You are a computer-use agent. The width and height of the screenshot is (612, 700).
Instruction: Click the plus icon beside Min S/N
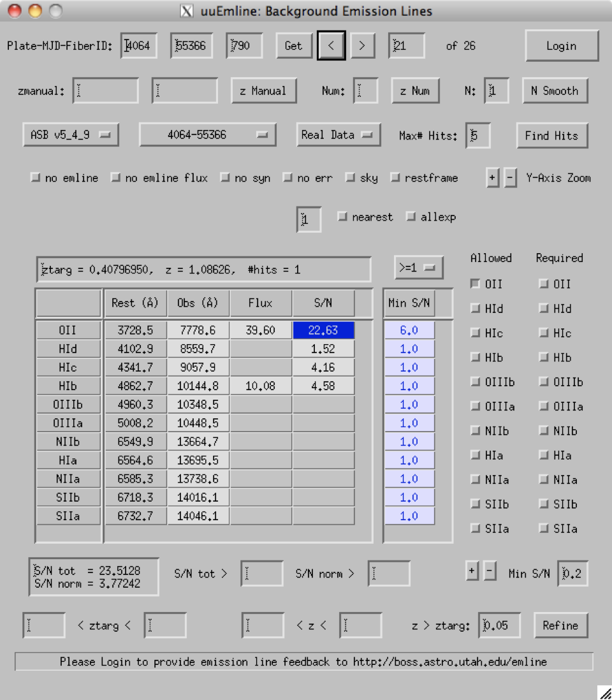472,571
